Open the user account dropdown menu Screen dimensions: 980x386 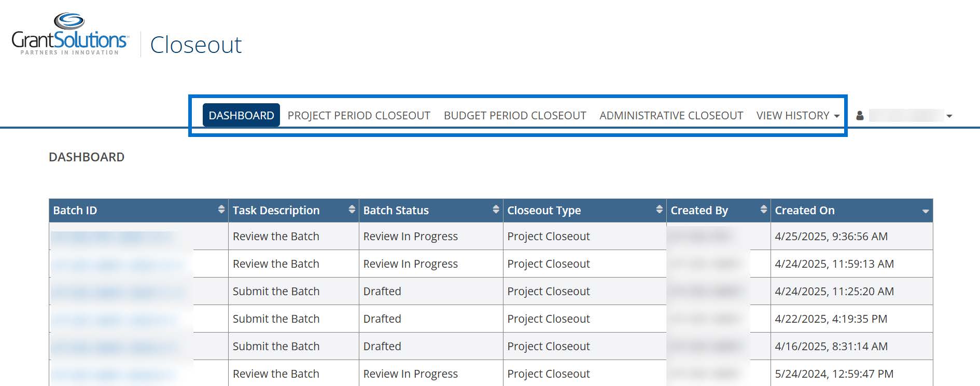pyautogui.click(x=949, y=116)
